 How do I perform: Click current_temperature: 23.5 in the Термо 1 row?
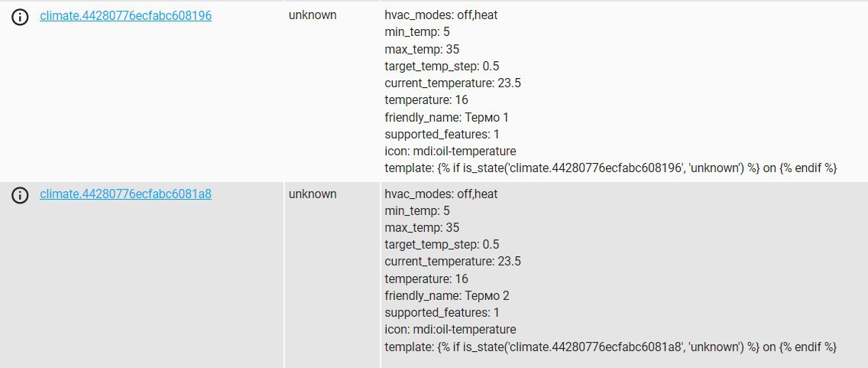point(452,83)
